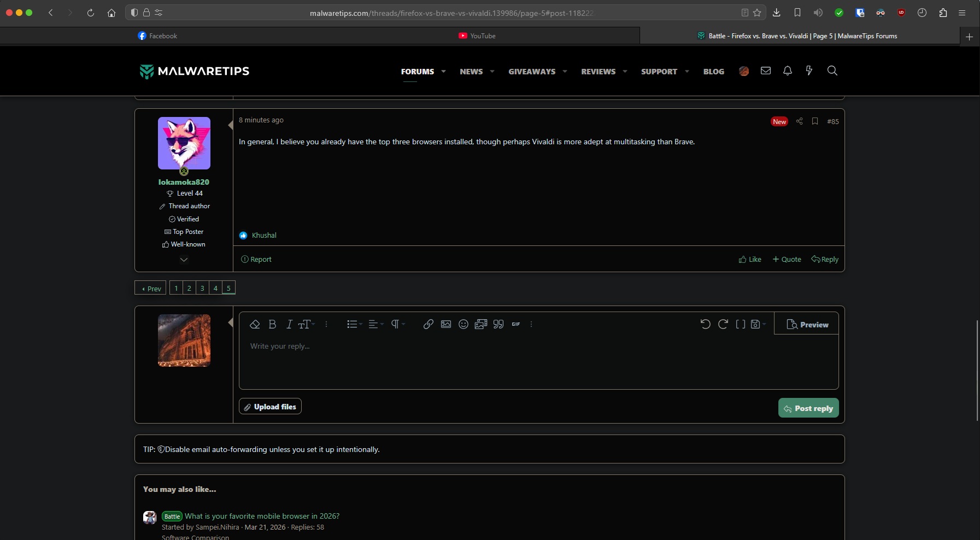Image resolution: width=980 pixels, height=540 pixels.
Task: Open the browser hamburger application menu
Action: (x=963, y=13)
